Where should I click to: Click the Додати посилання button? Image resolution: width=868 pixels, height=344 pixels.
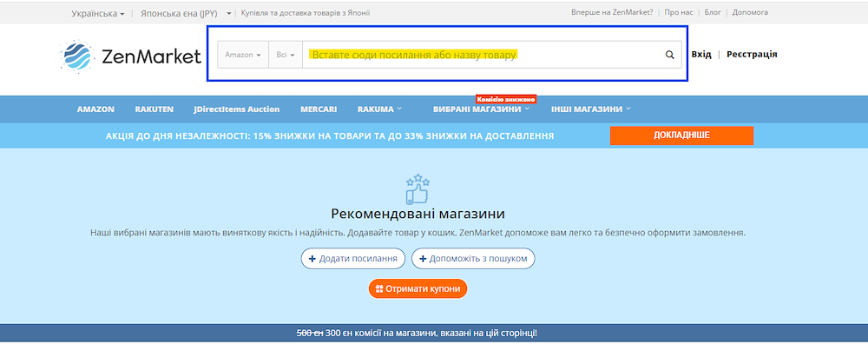pos(353,259)
